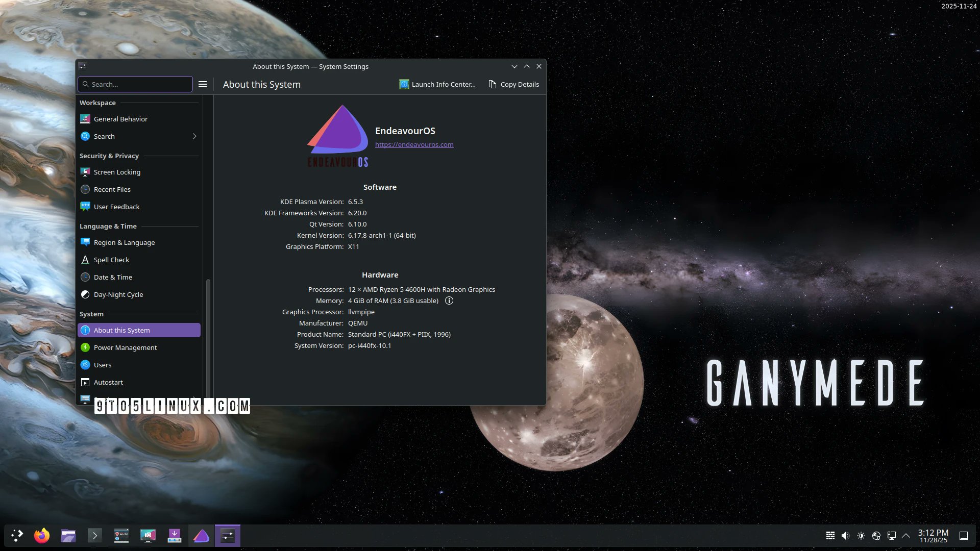Open the hamburger menu beside the search box
Screen dimensions: 980x551
pyautogui.click(x=203, y=84)
